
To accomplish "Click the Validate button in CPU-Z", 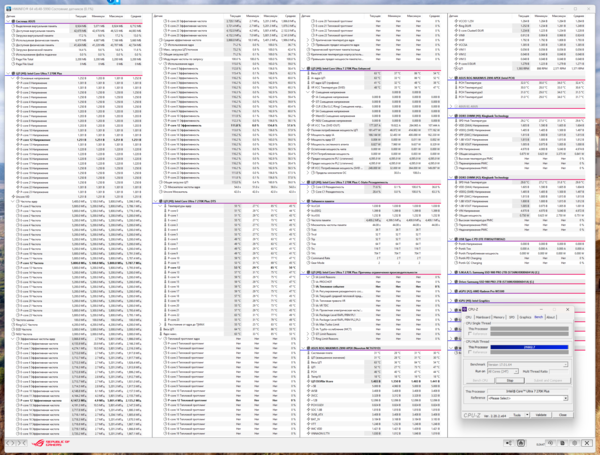I will pyautogui.click(x=541, y=415).
